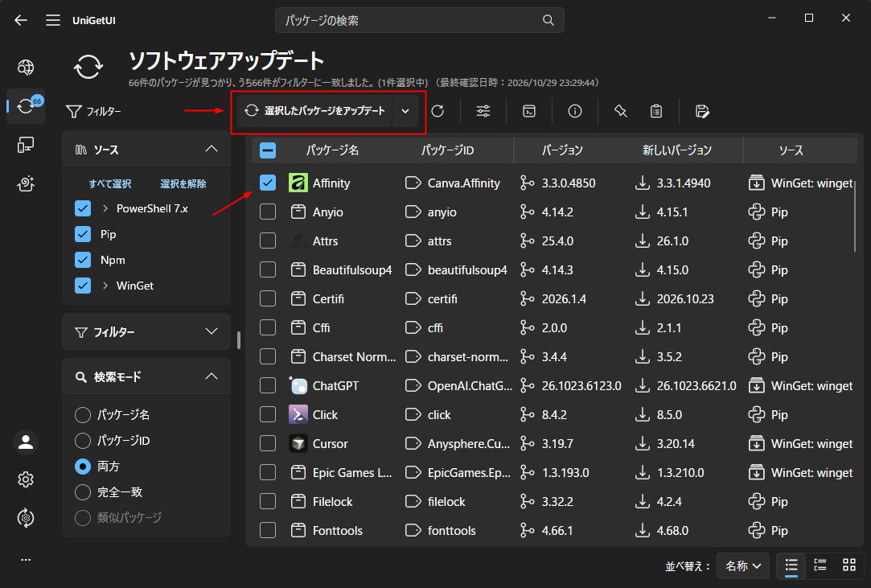The width and height of the screenshot is (871, 588).
Task: Collapse the ソース panel chevron
Action: [x=212, y=149]
